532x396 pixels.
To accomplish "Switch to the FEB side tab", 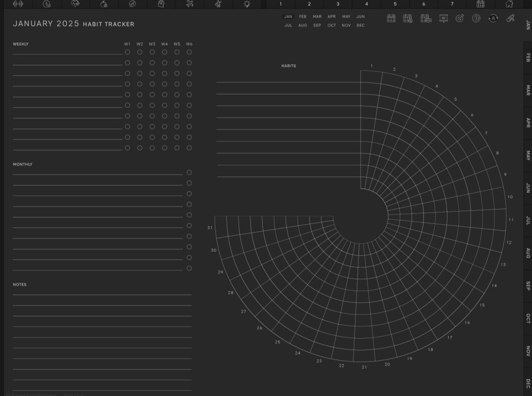I will pyautogui.click(x=528, y=58).
